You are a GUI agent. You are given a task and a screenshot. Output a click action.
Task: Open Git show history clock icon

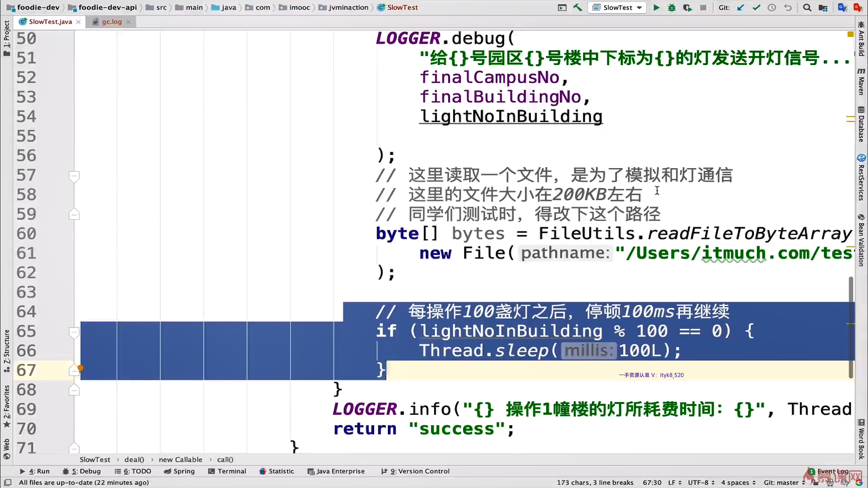(x=772, y=7)
